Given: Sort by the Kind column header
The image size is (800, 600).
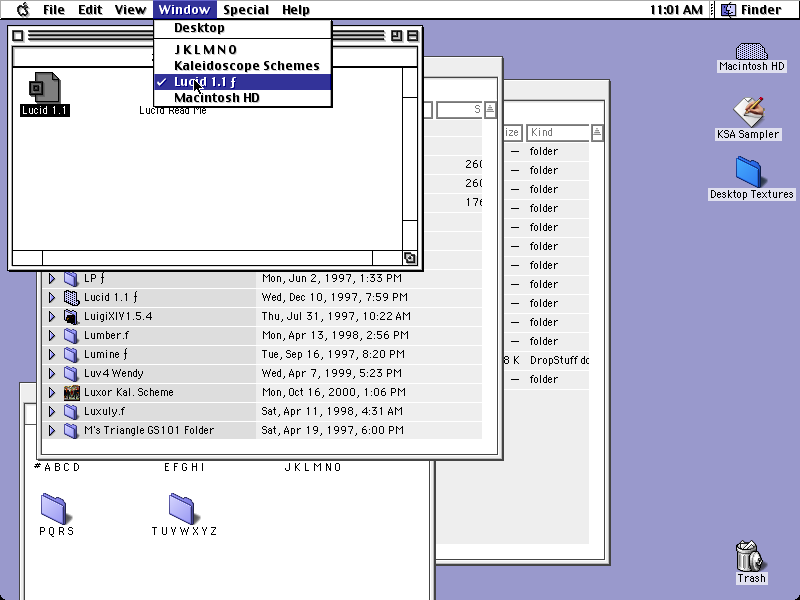Looking at the screenshot, I should (x=558, y=133).
